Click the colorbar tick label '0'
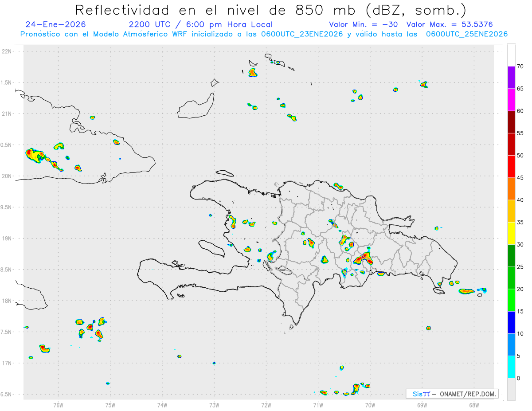 [518, 378]
